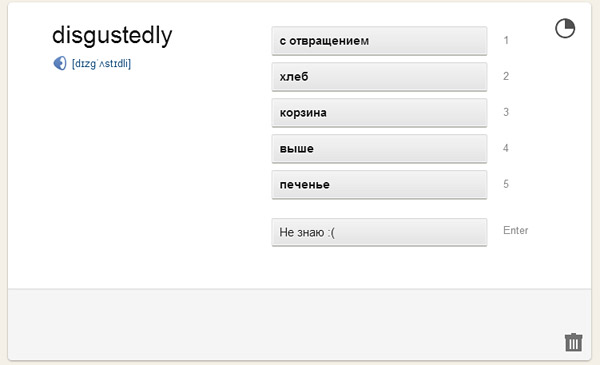Click the gray footer panel beside trash

pyautogui.click(x=283, y=324)
